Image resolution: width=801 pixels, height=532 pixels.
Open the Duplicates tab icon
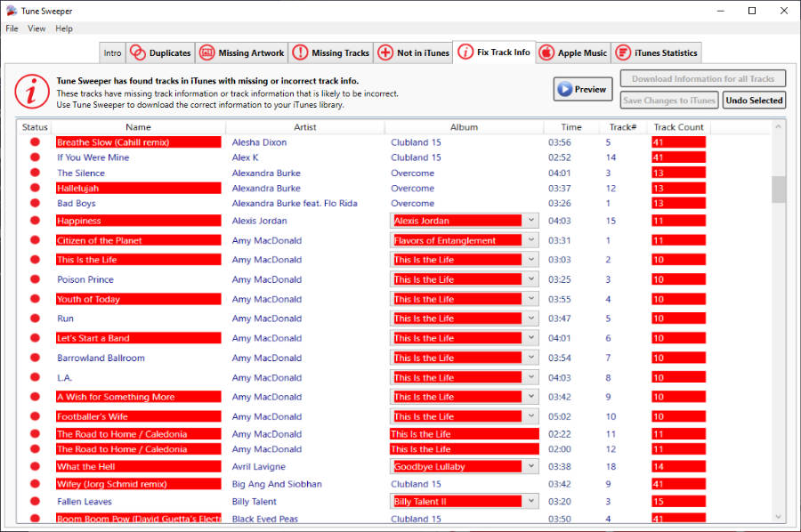click(x=138, y=52)
